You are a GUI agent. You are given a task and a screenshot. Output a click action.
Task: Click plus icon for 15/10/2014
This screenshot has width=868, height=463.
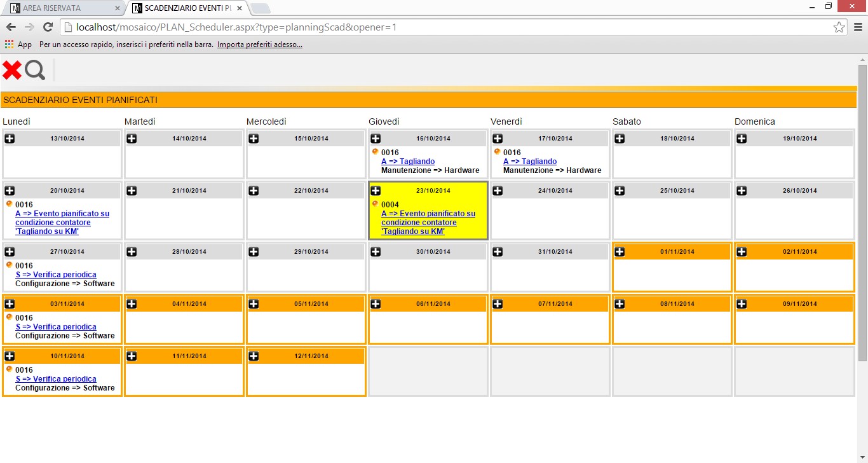click(x=254, y=139)
